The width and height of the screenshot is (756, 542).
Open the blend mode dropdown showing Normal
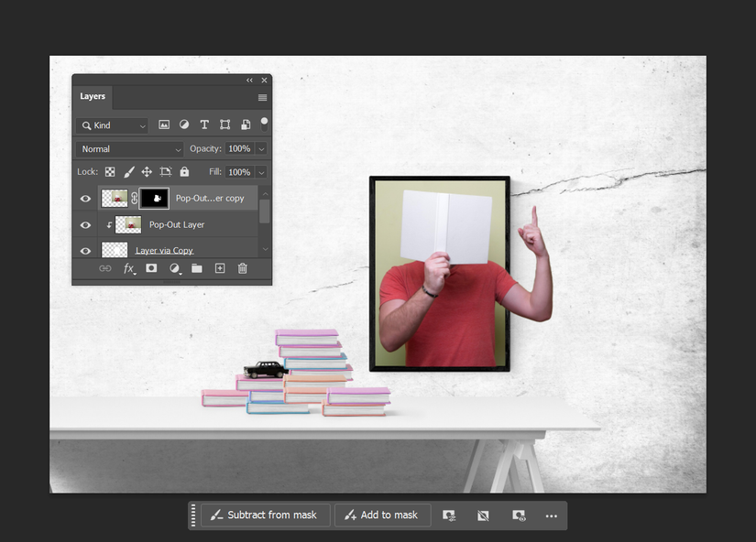coord(128,148)
